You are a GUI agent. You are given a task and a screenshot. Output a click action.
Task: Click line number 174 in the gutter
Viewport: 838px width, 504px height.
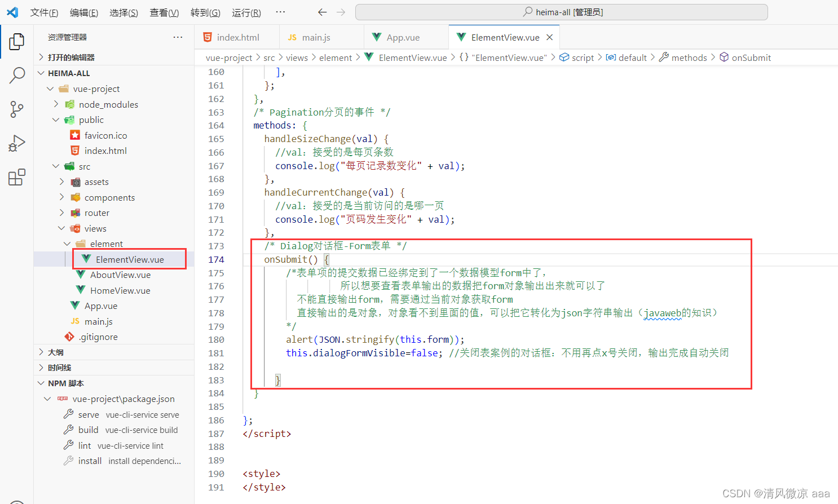tap(216, 259)
